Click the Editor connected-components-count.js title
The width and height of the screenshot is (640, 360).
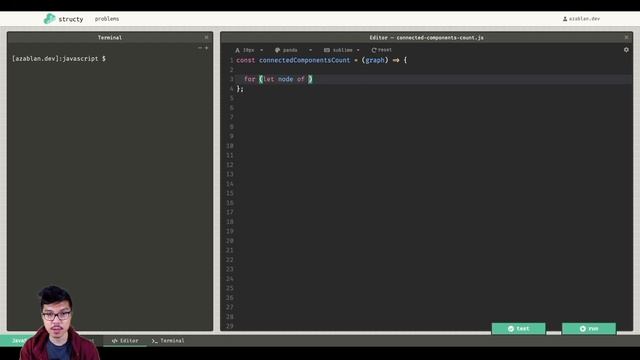click(427, 37)
